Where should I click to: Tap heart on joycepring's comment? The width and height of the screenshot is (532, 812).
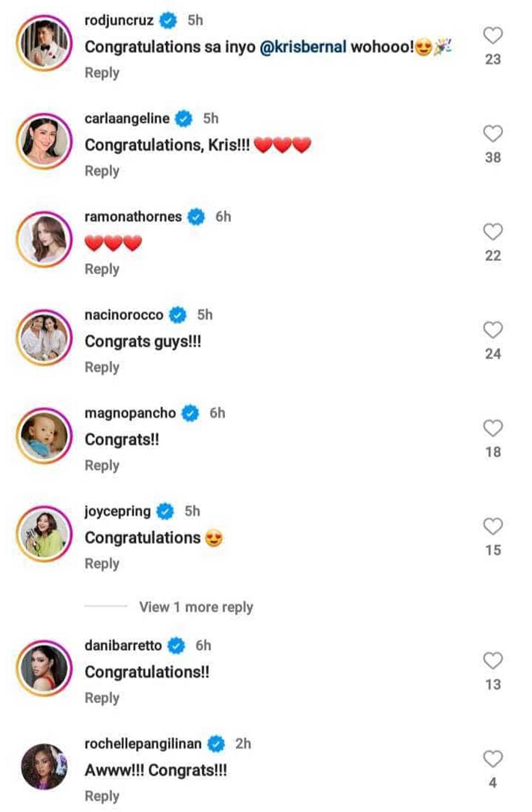point(493,527)
